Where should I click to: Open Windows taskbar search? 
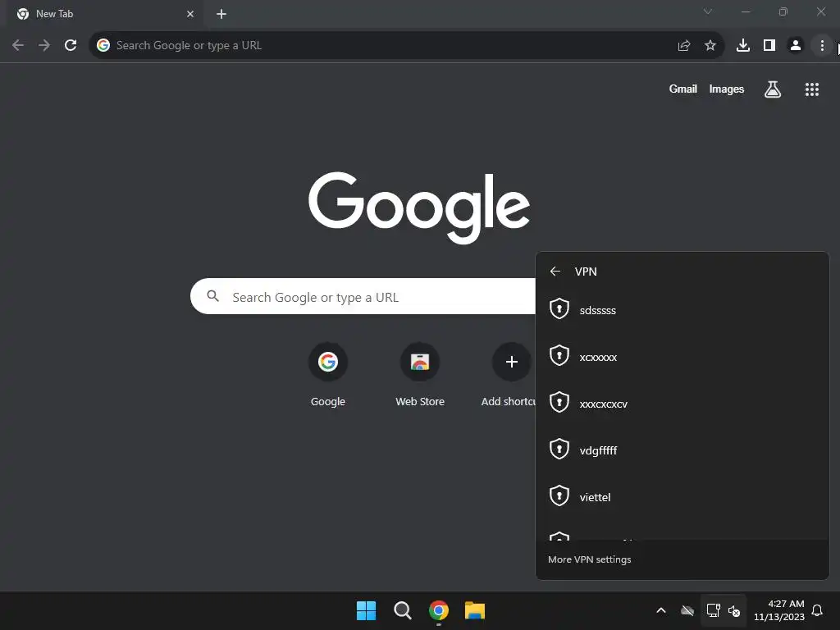(x=402, y=610)
